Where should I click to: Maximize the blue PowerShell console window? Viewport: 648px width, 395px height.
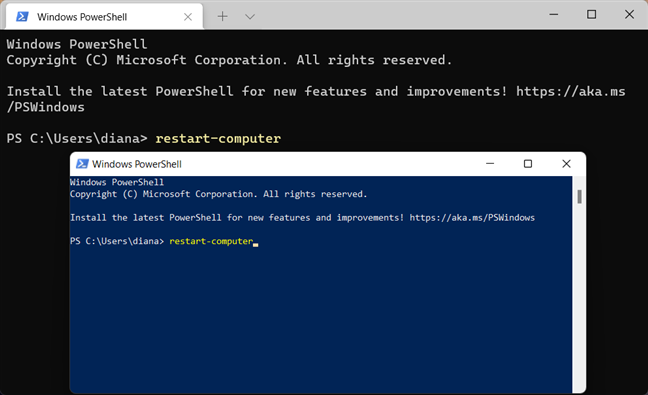[x=528, y=164]
